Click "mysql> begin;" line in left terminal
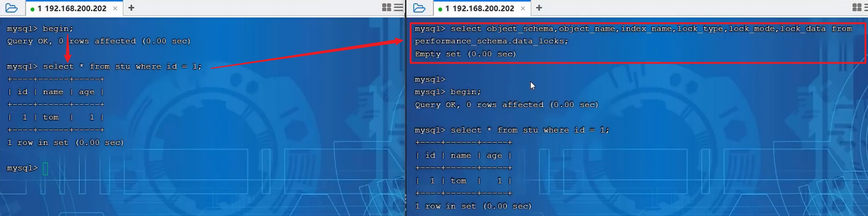The height and width of the screenshot is (216, 868). (40, 28)
